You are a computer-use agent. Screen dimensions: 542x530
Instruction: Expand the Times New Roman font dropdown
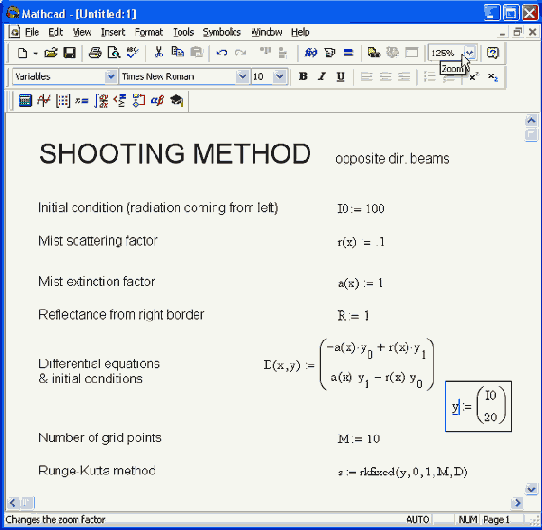point(243,76)
